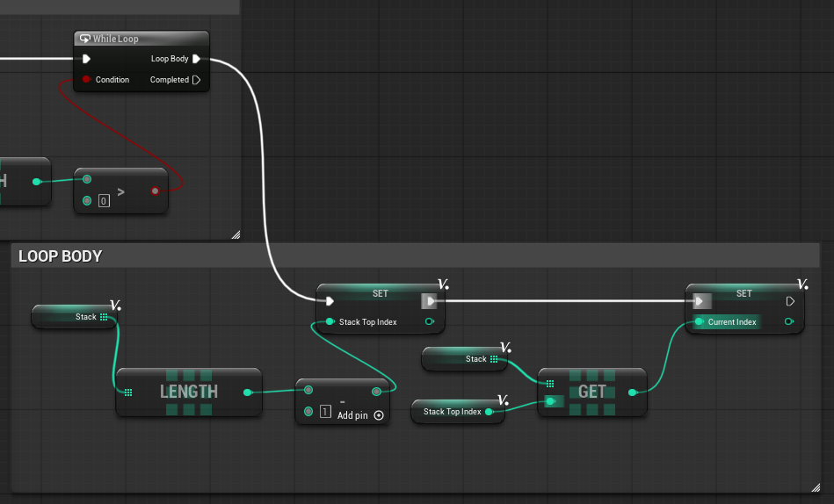The image size is (834, 504).
Task: Click the Stack variable pin next to GET
Action: coord(494,359)
